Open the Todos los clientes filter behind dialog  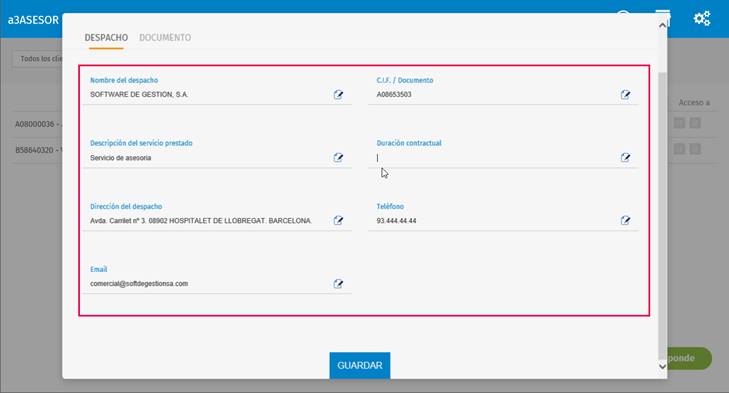(37, 59)
